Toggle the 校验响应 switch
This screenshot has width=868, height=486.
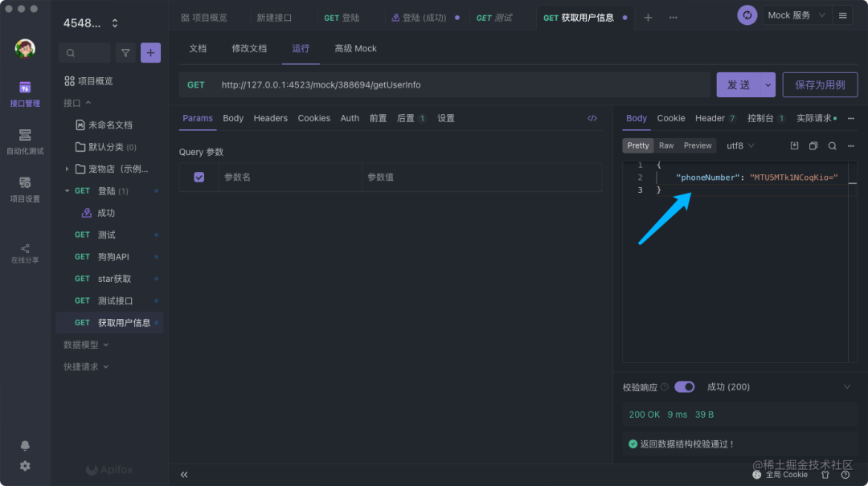[x=685, y=387]
